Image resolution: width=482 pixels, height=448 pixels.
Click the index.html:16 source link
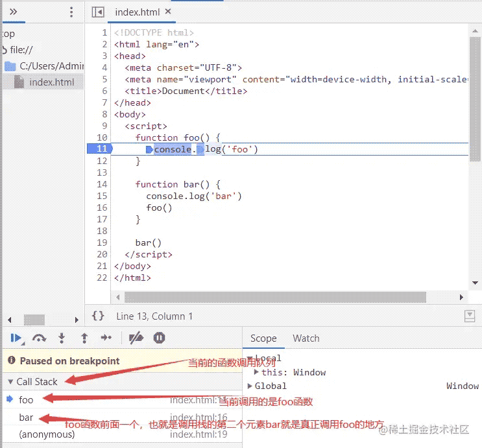click(x=199, y=418)
